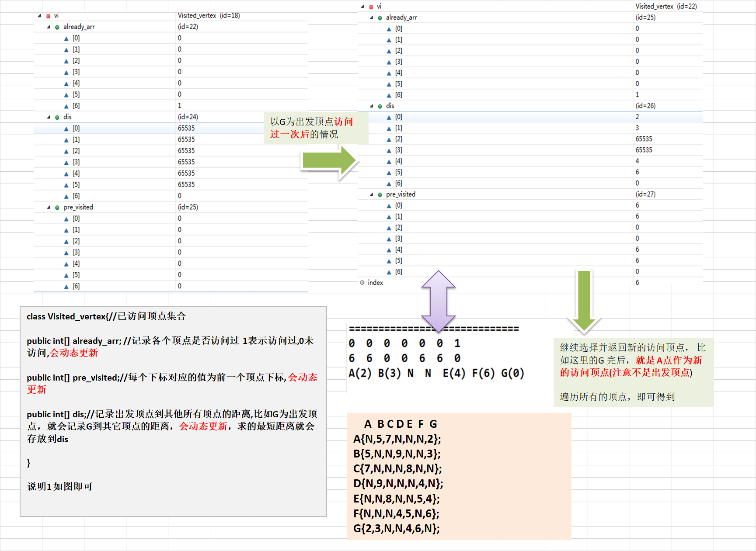Click the (id=26) value beside right dis
This screenshot has height=551, width=756.
(645, 106)
